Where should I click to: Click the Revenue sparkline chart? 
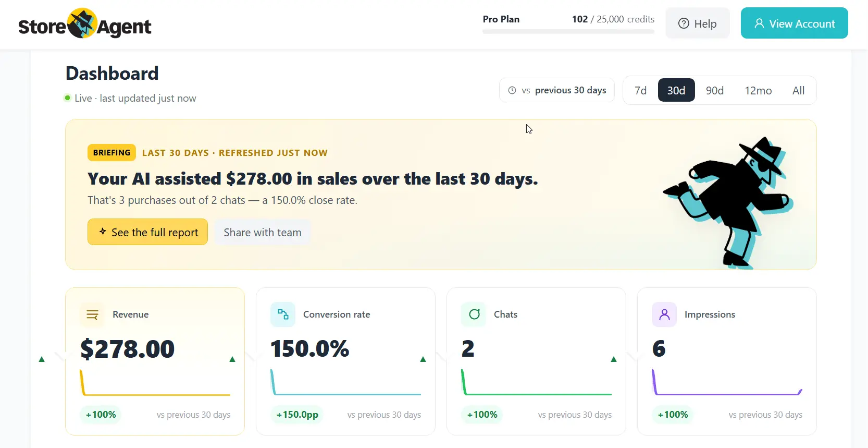click(155, 382)
